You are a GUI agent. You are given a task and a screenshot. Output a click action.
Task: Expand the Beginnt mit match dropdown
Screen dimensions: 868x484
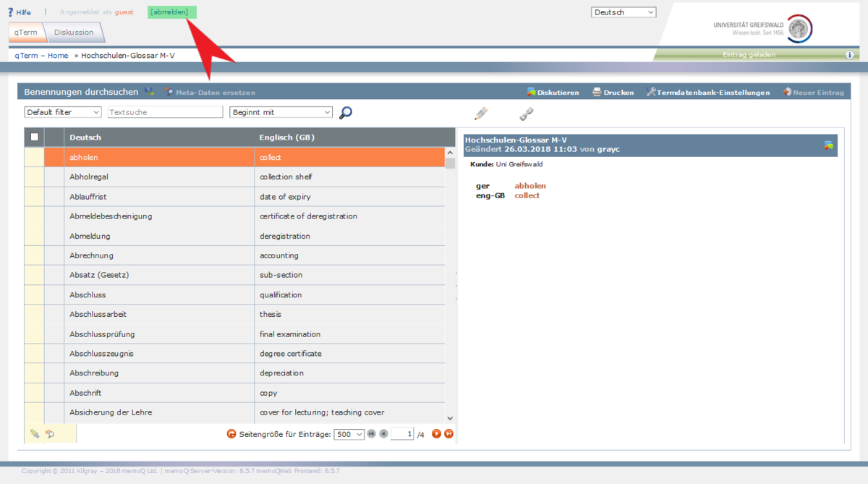click(x=281, y=112)
